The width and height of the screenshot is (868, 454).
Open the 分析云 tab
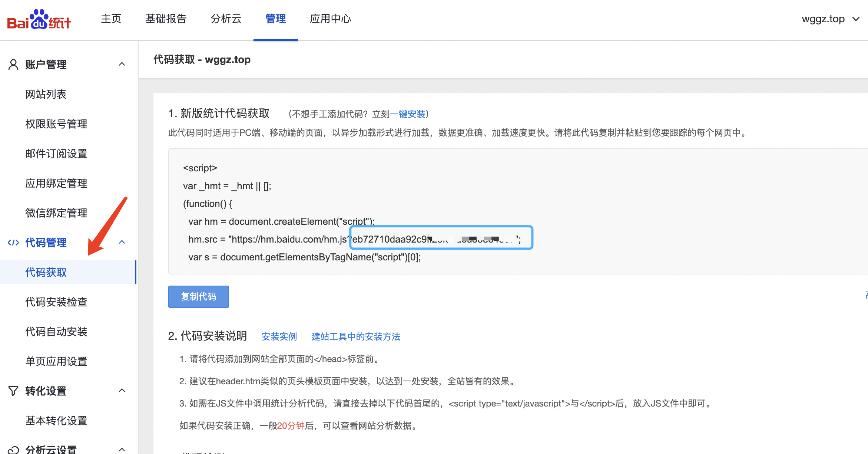pyautogui.click(x=226, y=19)
